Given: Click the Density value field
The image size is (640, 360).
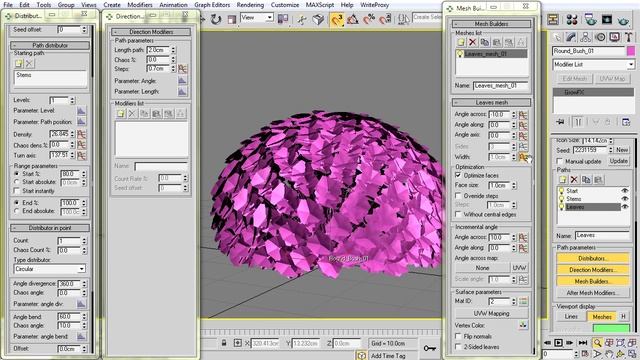Looking at the screenshot, I should point(60,134).
